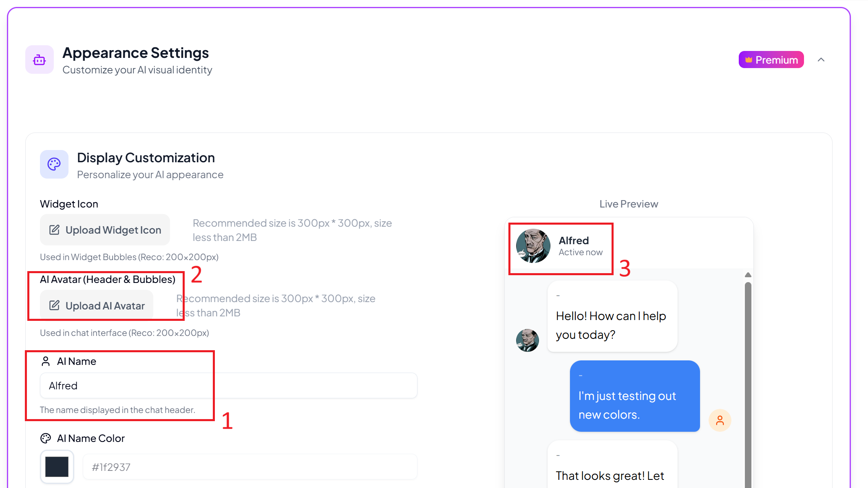Collapse the Appearance Settings section
Image resolution: width=868 pixels, height=488 pixels.
[x=821, y=60]
